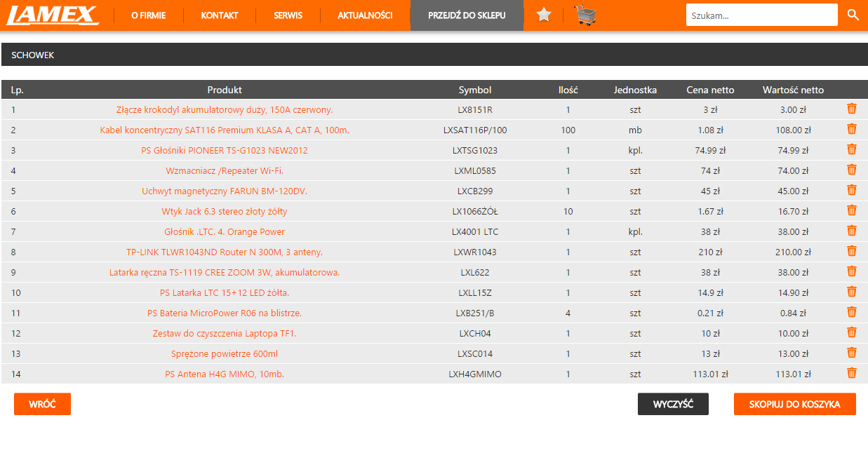
Task: Open Uchwyt magnetyczny FARUN BM-120DV link
Action: (x=225, y=191)
